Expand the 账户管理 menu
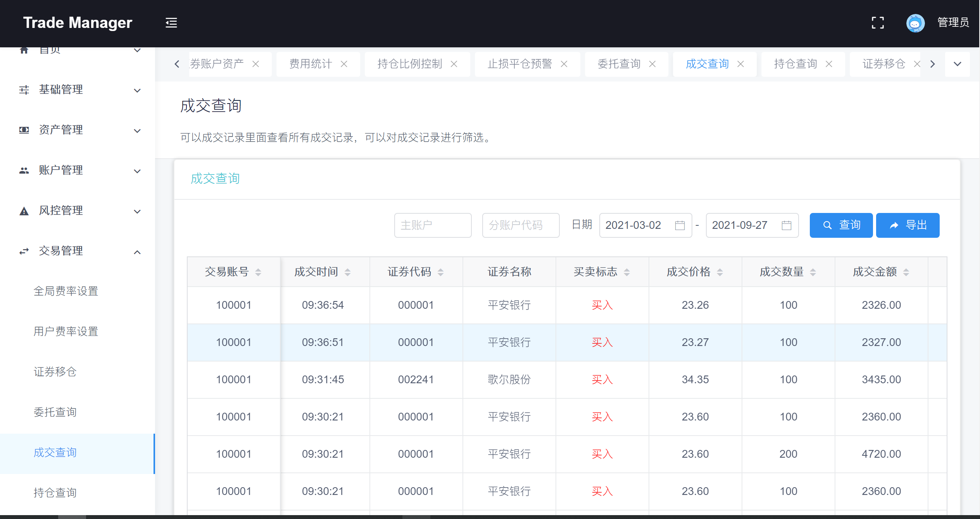 point(137,171)
